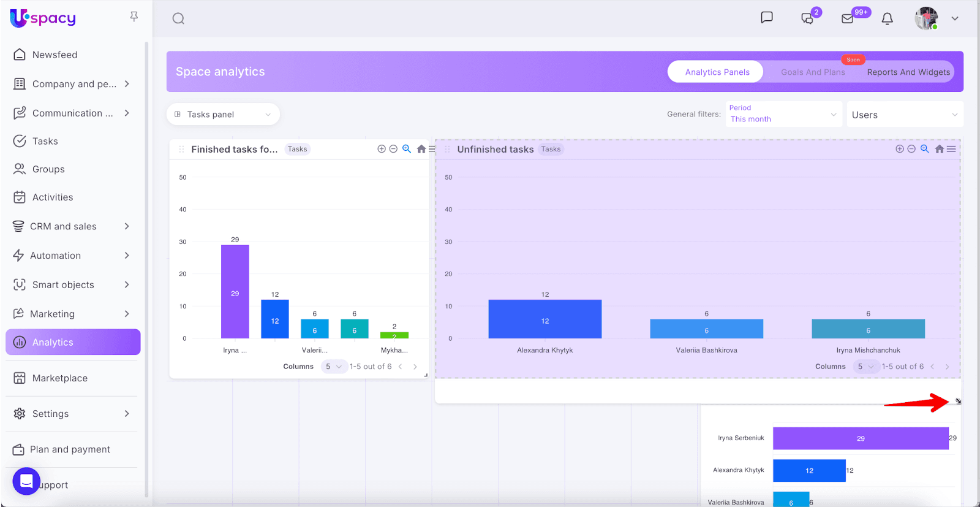This screenshot has width=980, height=507.
Task: Go to Marketplace in the sidebar
Action: tap(60, 378)
